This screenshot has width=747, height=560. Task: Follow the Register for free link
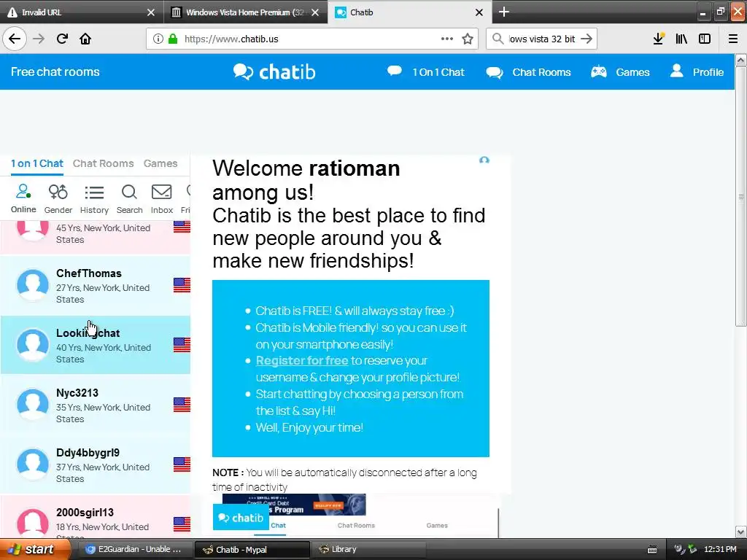tap(302, 360)
